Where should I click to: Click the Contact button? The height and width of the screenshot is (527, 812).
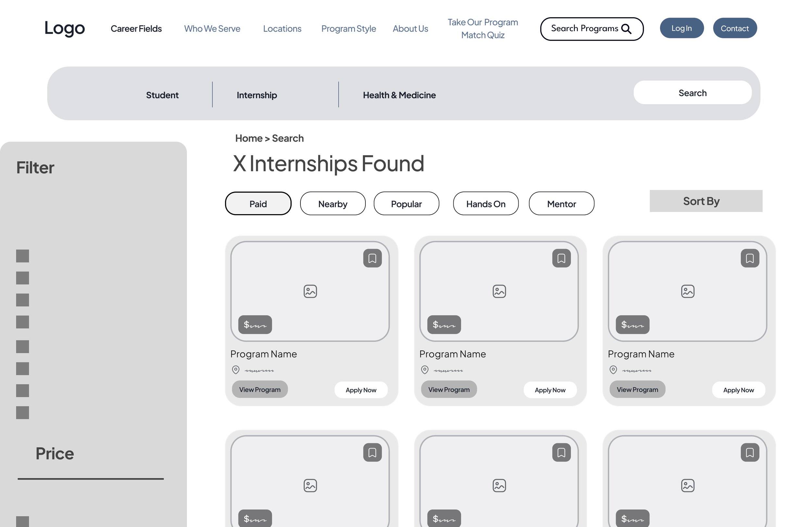(735, 28)
